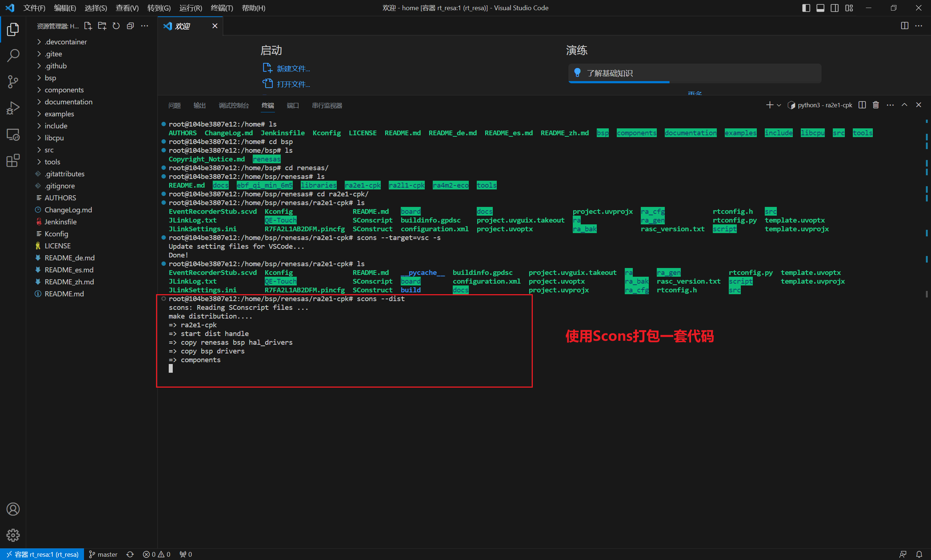
Task: Close the terminal panel
Action: (919, 105)
